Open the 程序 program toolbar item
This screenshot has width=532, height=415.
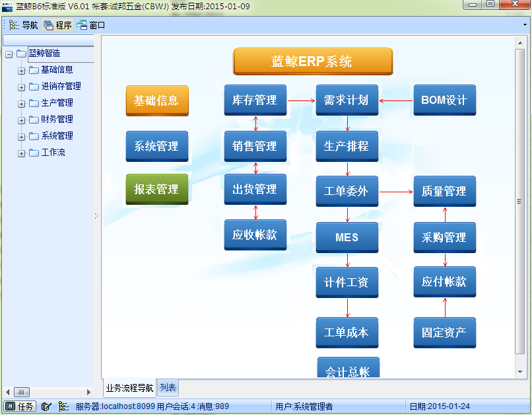coord(57,25)
